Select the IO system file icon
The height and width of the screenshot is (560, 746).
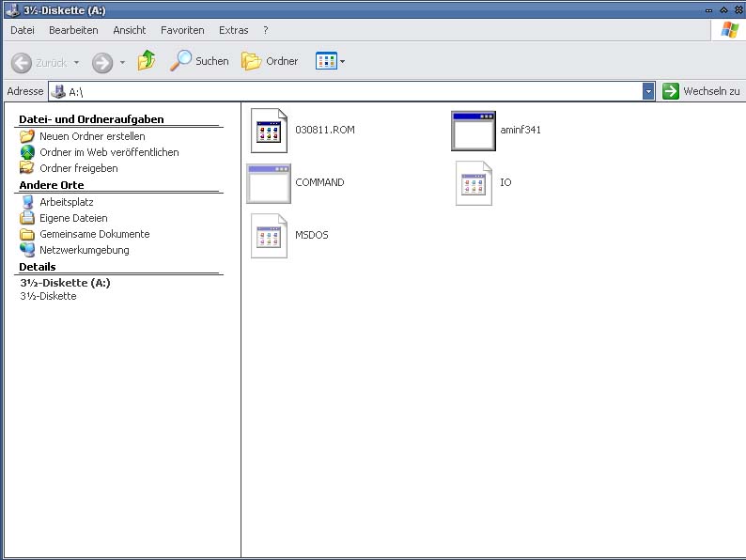click(x=474, y=183)
